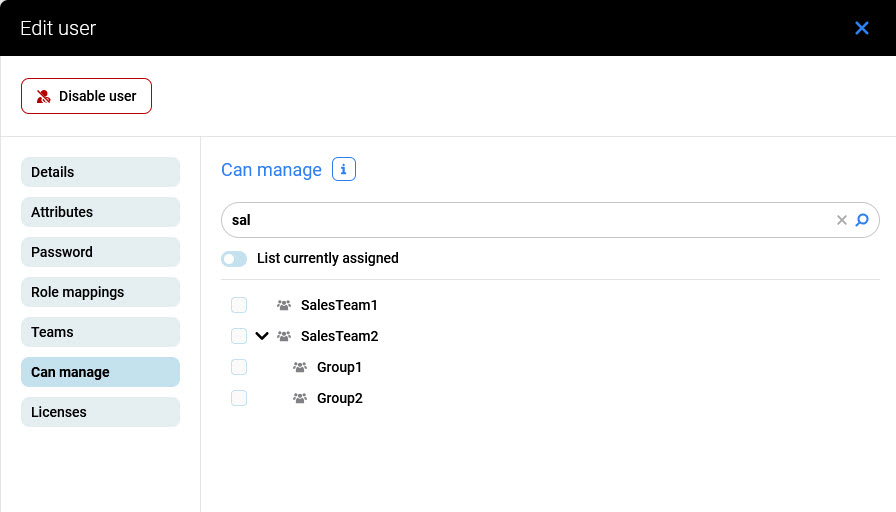The height and width of the screenshot is (512, 896).
Task: Click the Group2 people icon
Action: (x=300, y=398)
